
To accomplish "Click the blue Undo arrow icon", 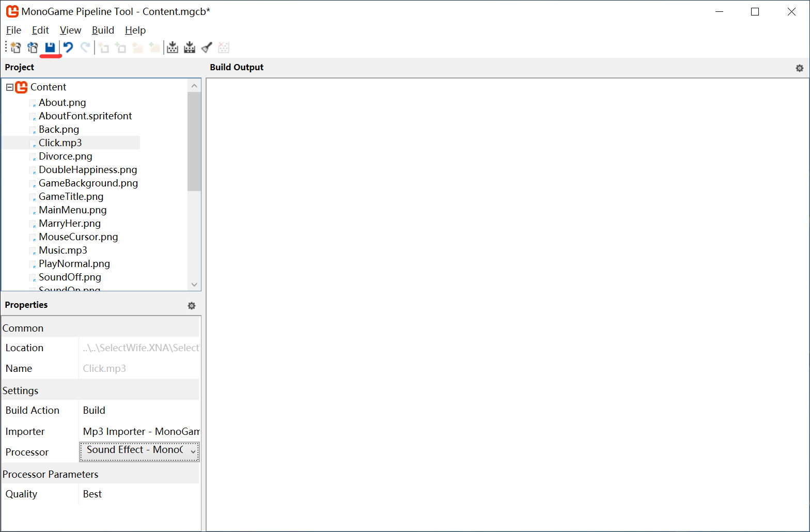I will click(x=68, y=48).
